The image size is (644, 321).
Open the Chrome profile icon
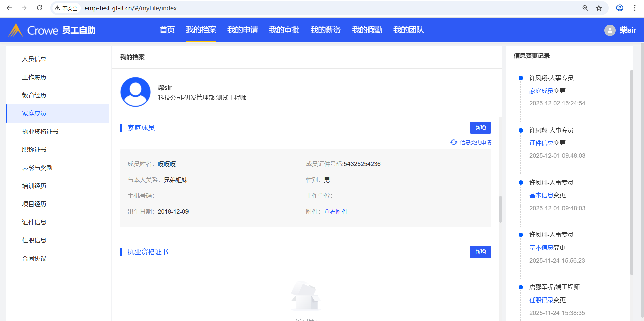620,8
